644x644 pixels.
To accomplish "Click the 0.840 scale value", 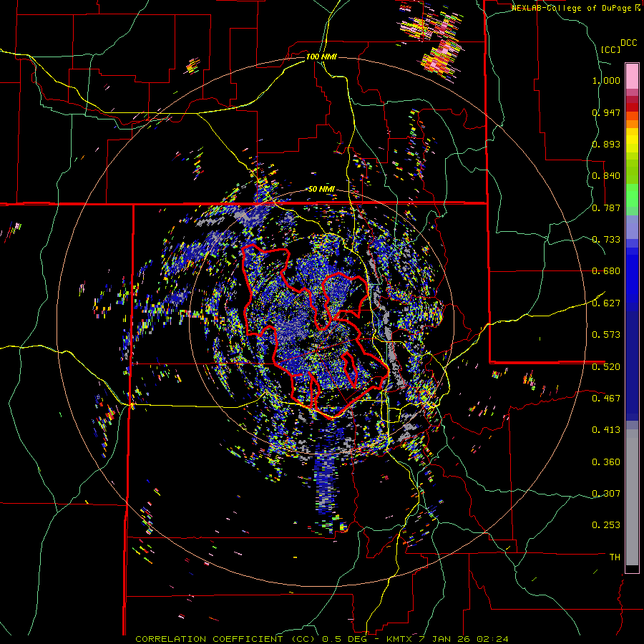I will [x=606, y=176].
